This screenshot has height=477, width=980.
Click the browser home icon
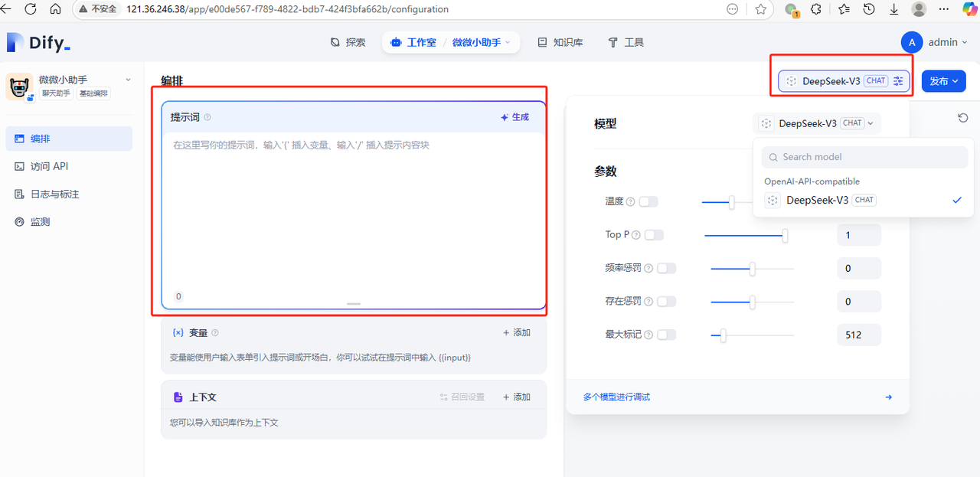click(x=55, y=9)
